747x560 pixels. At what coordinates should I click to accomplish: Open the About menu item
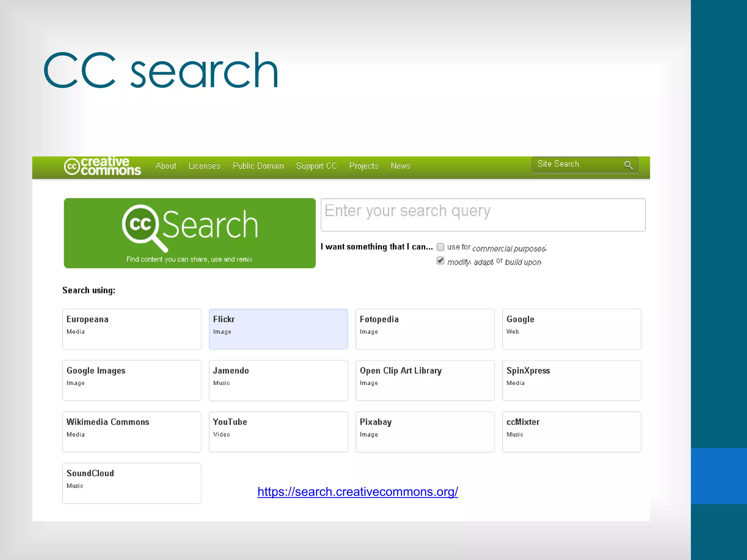coord(166,166)
